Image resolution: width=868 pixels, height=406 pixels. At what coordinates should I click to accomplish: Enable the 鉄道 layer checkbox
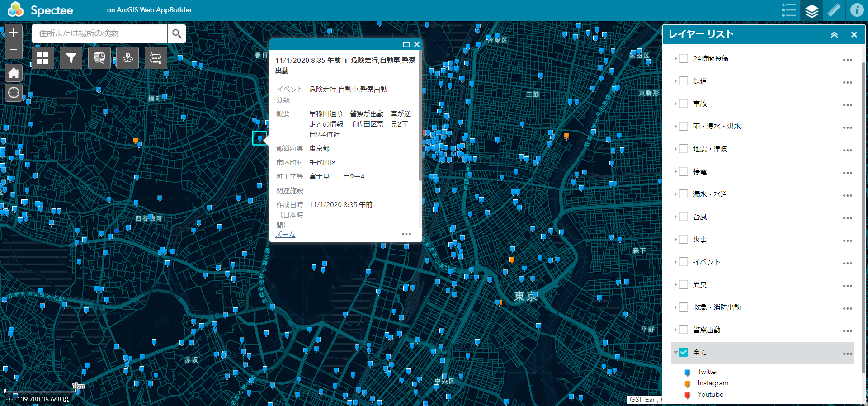point(684,81)
